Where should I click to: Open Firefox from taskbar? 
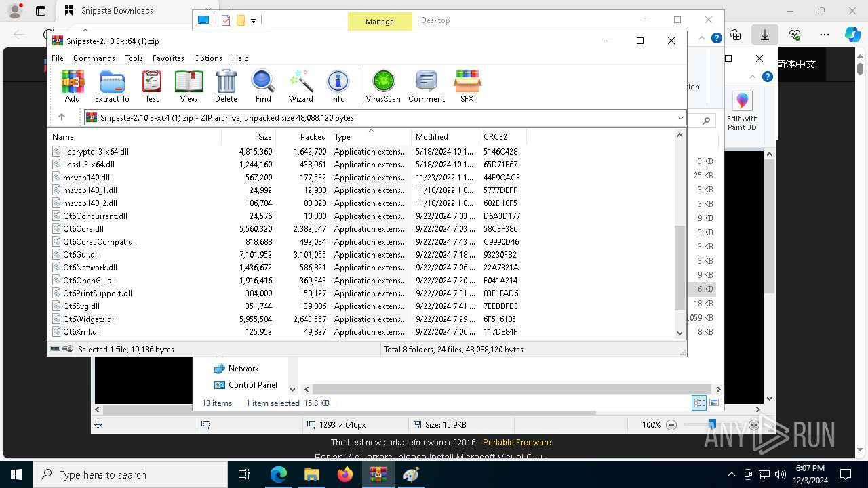point(345,474)
